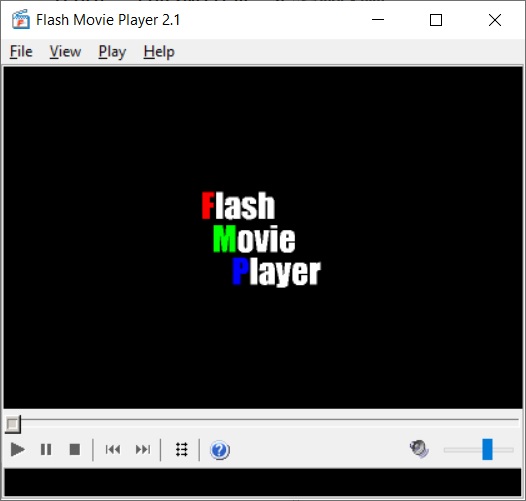Click the blue volume slider handle
This screenshot has width=526, height=501.
pos(487,449)
